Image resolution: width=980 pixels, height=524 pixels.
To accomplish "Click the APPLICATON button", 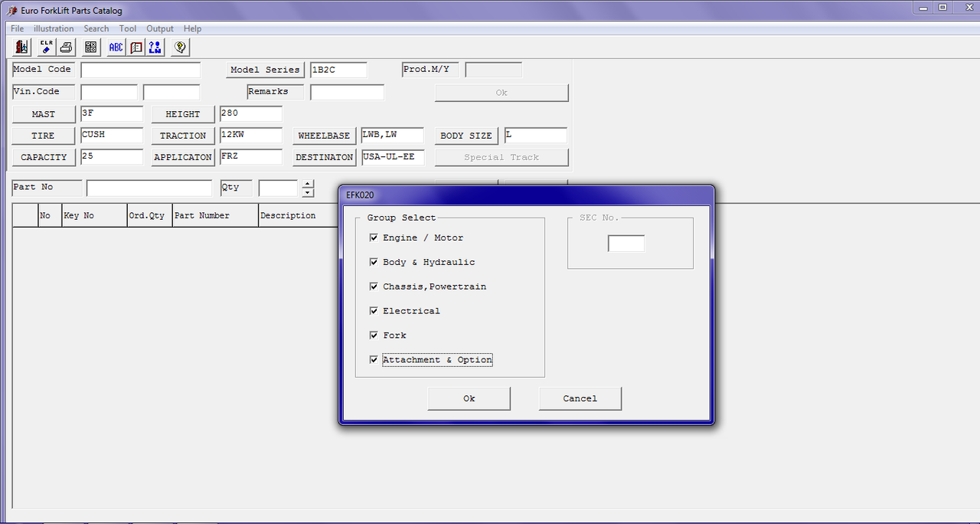I will point(183,157).
